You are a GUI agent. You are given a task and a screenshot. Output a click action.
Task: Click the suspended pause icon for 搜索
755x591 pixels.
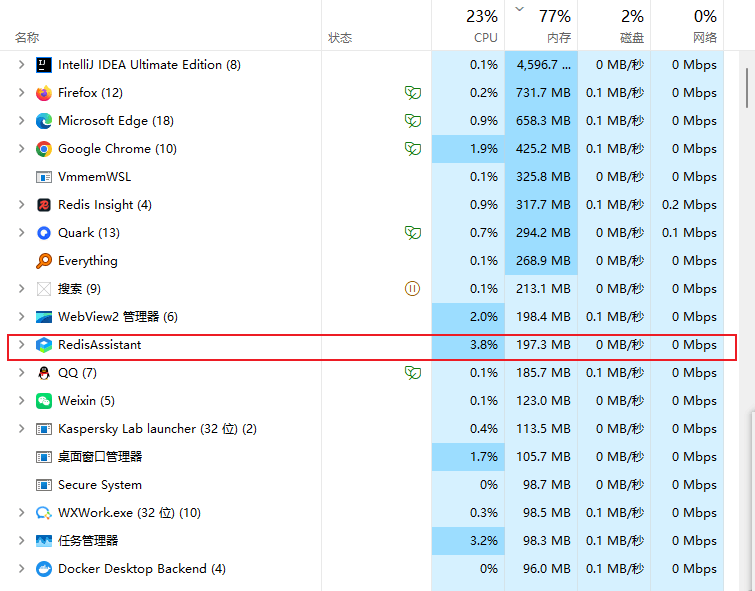(412, 289)
